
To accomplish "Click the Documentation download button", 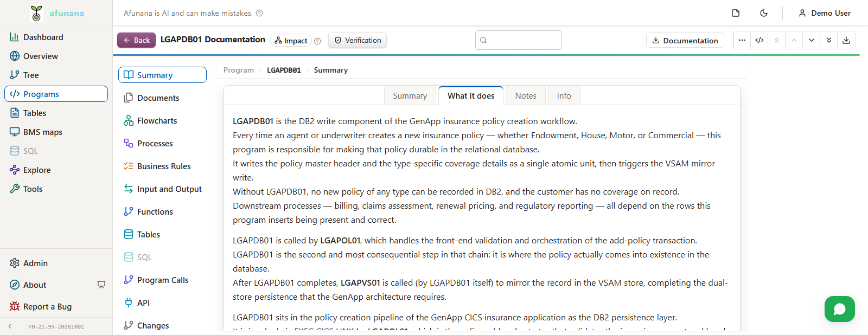I will point(685,40).
